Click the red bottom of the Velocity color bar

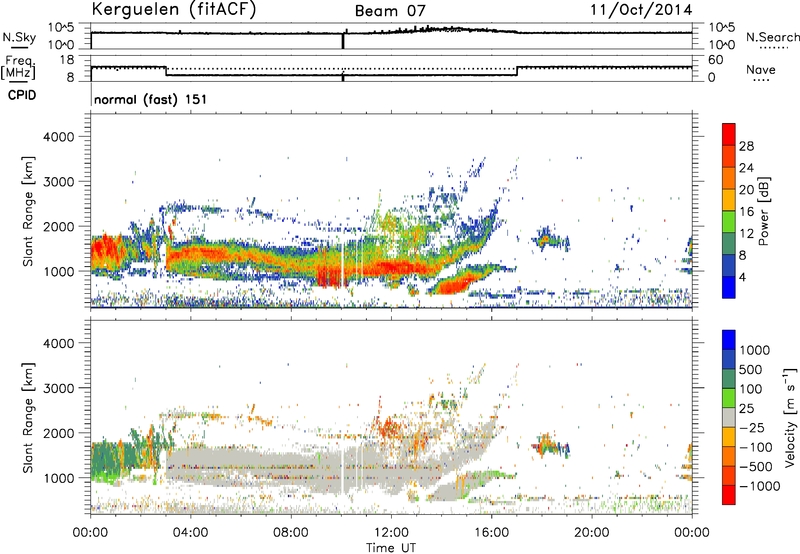click(x=729, y=495)
